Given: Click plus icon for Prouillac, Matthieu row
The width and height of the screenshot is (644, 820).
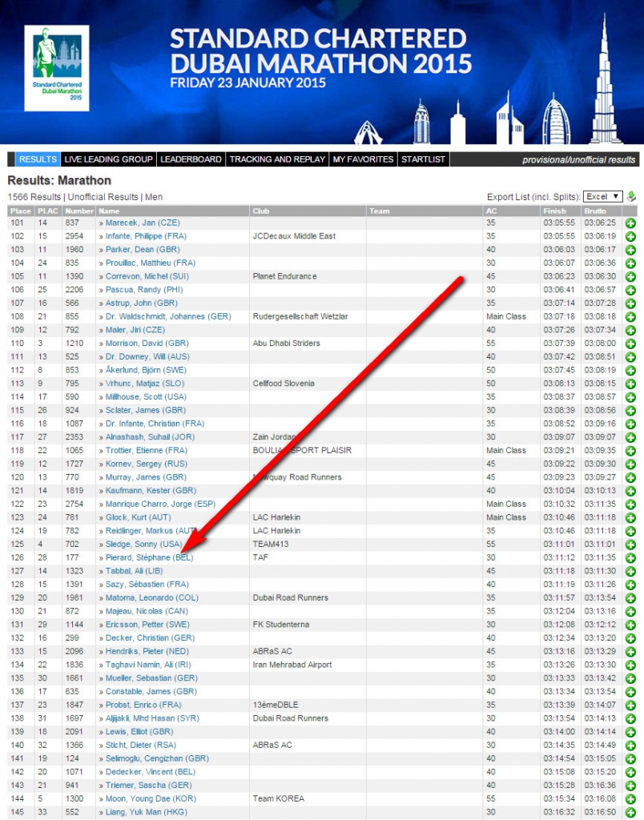Looking at the screenshot, I should (x=630, y=263).
